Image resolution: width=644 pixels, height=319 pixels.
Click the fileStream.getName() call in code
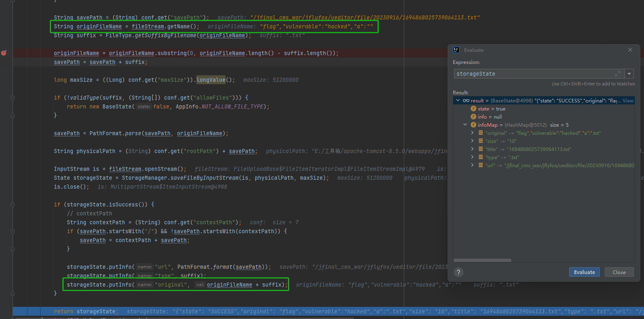(164, 26)
